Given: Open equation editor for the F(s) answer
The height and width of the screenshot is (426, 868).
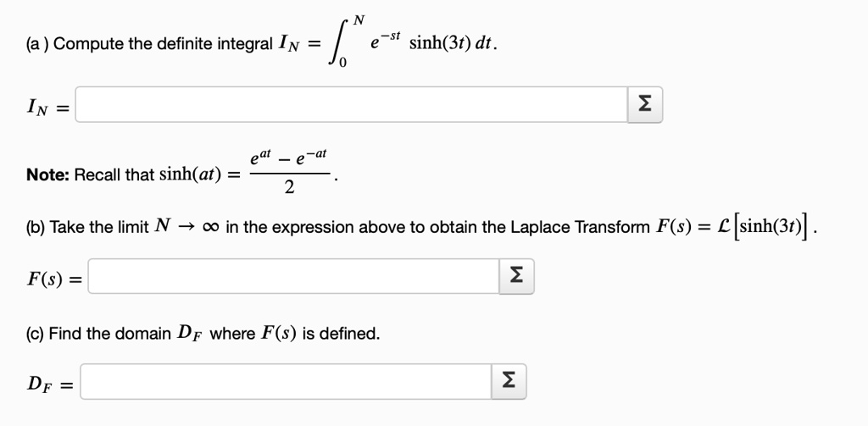Looking at the screenshot, I should [x=517, y=276].
